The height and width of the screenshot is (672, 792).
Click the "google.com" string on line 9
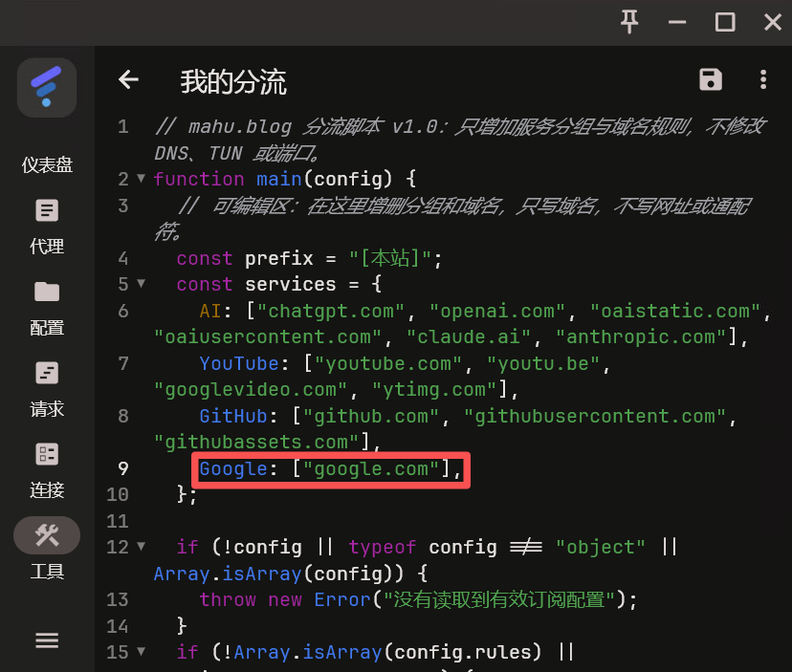pos(371,468)
